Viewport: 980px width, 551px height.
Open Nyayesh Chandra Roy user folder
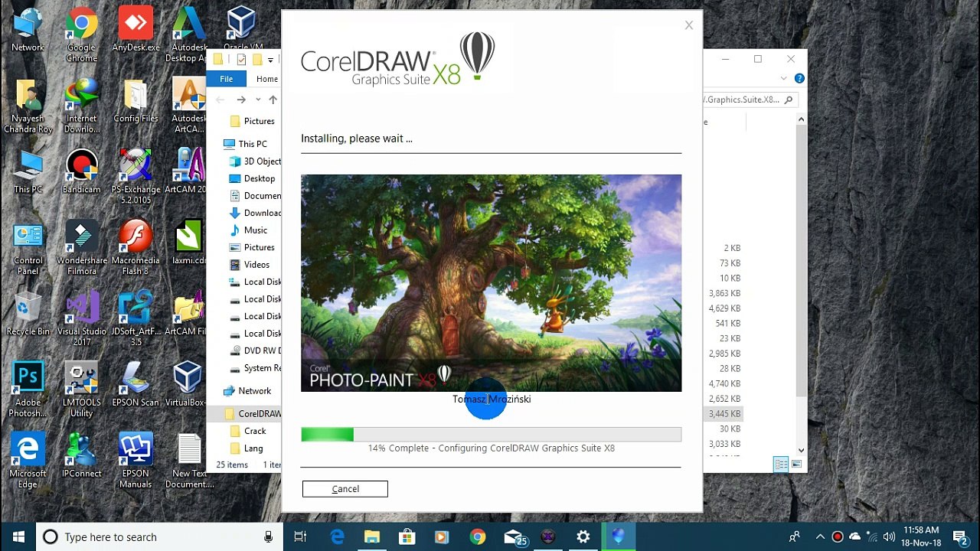[x=28, y=106]
